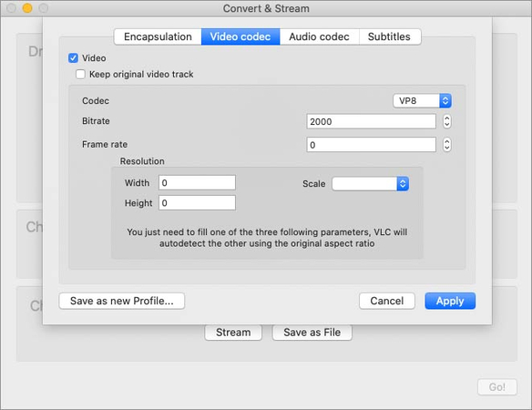Click the Save as File button

click(312, 333)
